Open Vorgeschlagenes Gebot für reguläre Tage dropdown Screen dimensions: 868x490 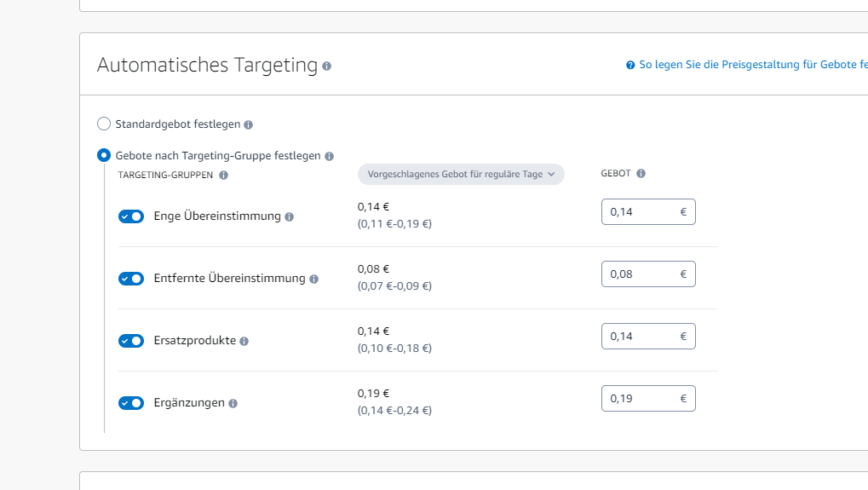(x=461, y=174)
